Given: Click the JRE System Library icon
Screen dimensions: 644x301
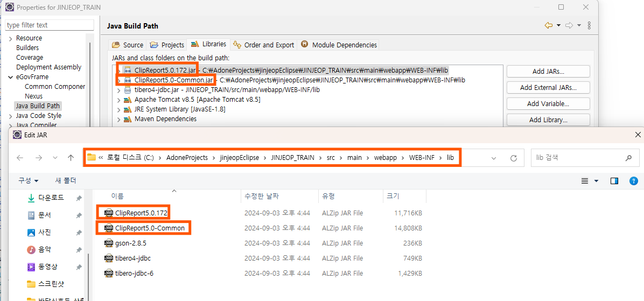Looking at the screenshot, I should click(x=127, y=109).
